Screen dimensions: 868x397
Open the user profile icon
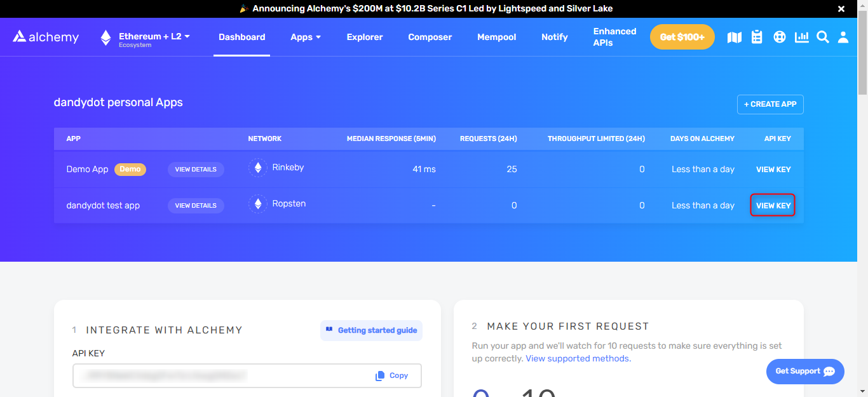click(843, 37)
